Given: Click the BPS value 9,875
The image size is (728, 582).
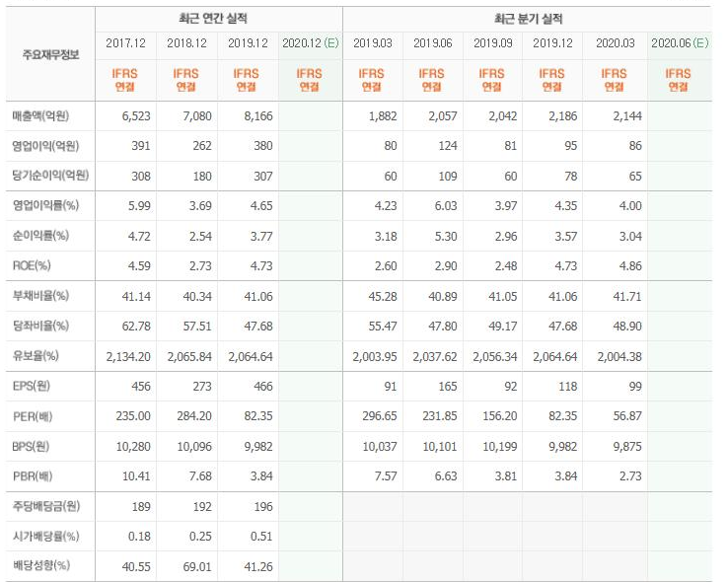Looking at the screenshot, I should [x=627, y=447].
